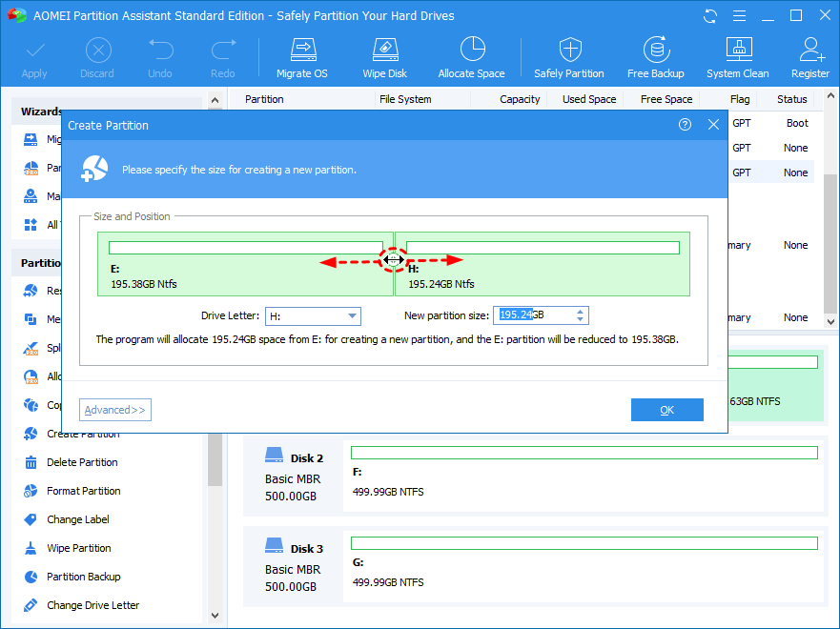840x629 pixels.
Task: Click the Boot status cell
Action: click(797, 123)
